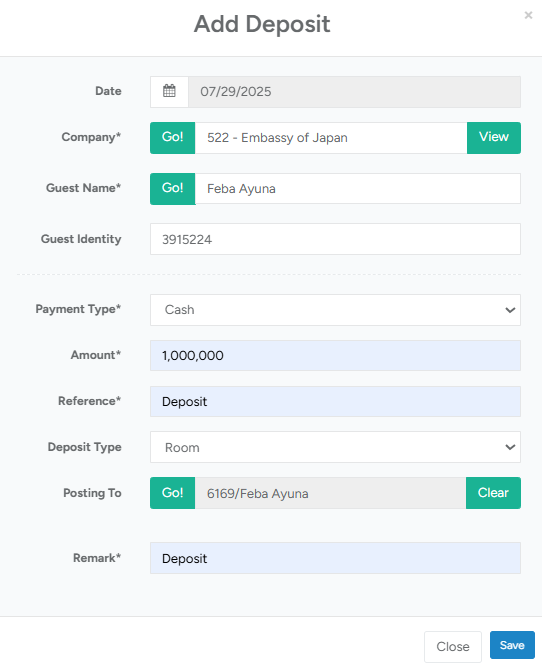The height and width of the screenshot is (667, 542).
Task: Open the Payment Type dropdown
Action: coord(335,310)
